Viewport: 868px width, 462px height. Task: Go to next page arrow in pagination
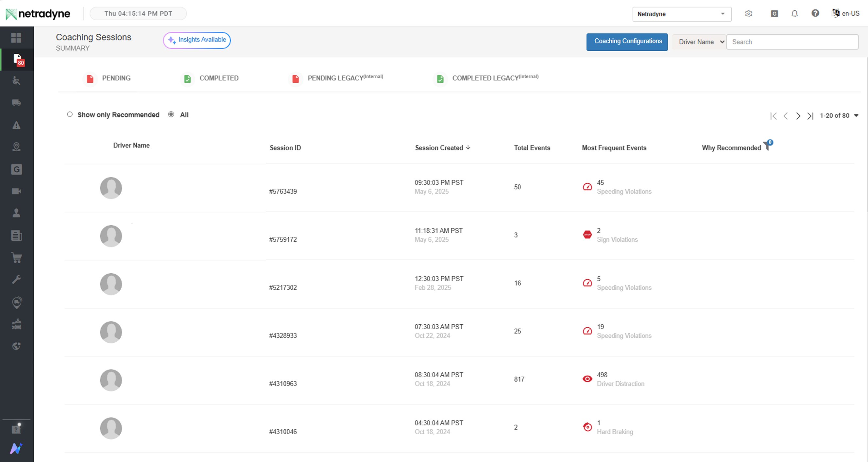[798, 116]
